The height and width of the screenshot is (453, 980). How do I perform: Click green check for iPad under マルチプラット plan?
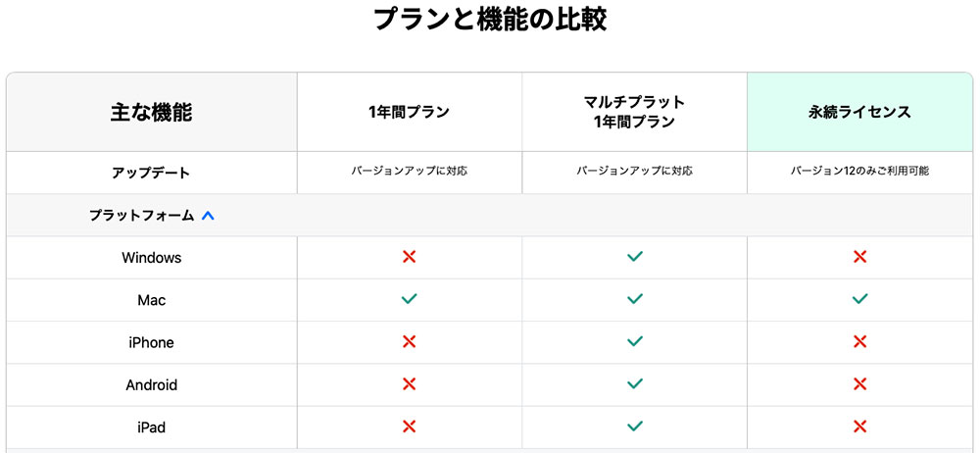pos(634,427)
